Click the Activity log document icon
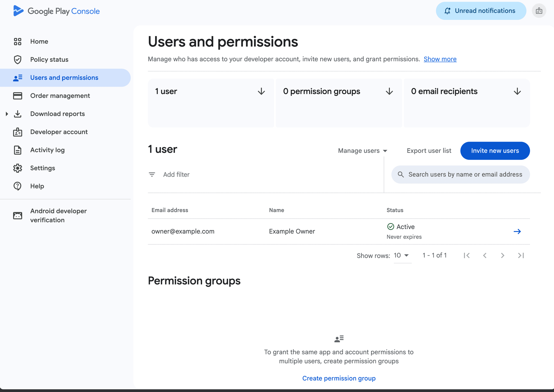Image resolution: width=554 pixels, height=392 pixels. point(17,150)
